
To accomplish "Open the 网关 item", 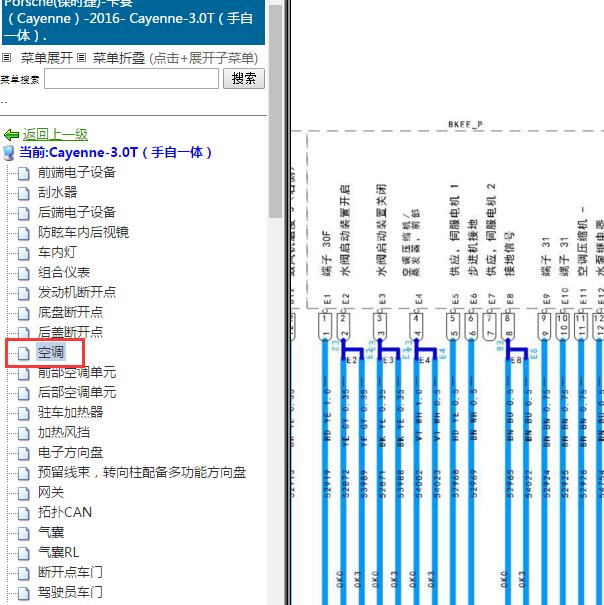I will point(51,492).
